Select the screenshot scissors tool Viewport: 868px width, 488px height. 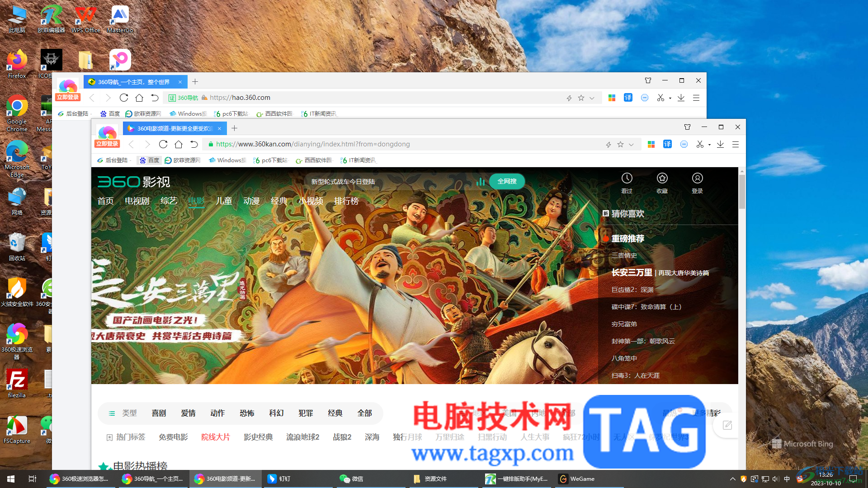click(700, 144)
